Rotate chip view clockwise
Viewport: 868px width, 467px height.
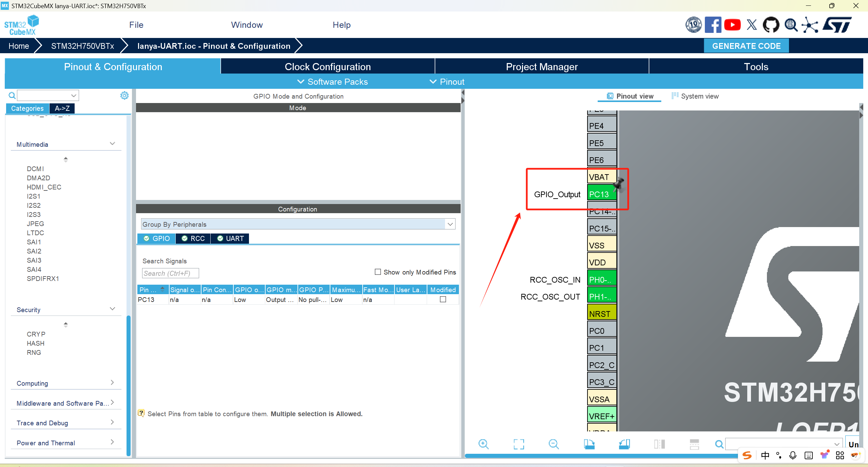tap(589, 444)
